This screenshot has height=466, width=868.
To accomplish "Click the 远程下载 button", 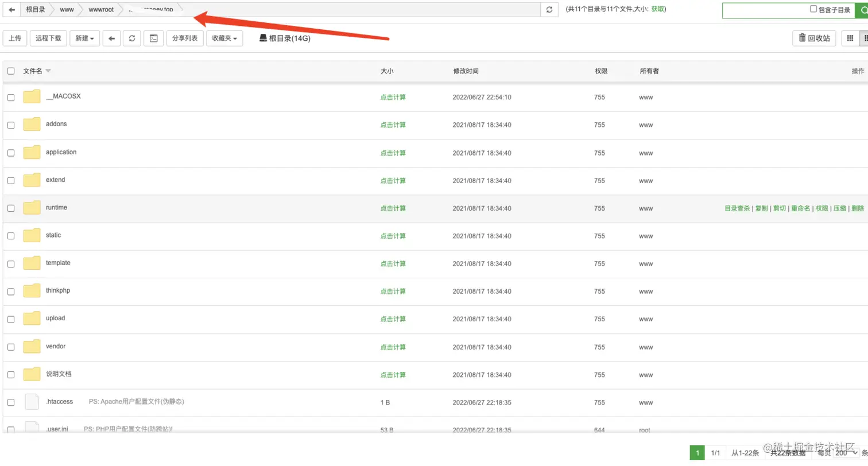I will pyautogui.click(x=48, y=38).
